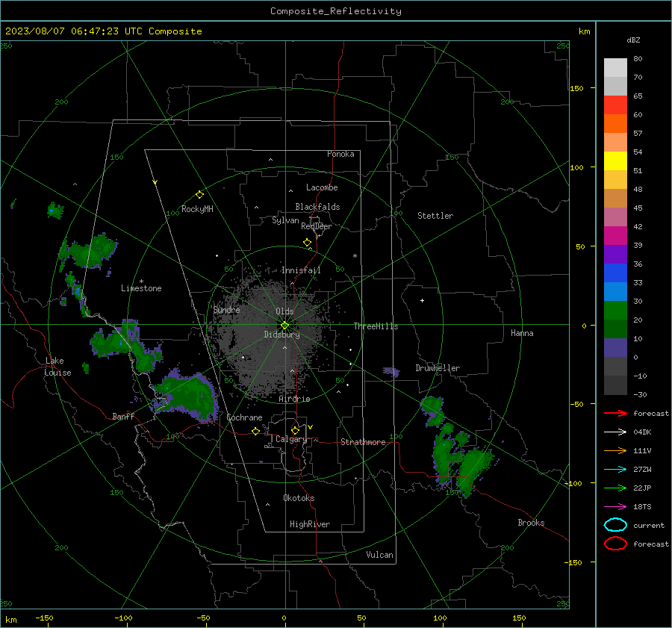Select the Calgary city label
Viewport: 672px width, 628px height.
point(291,439)
